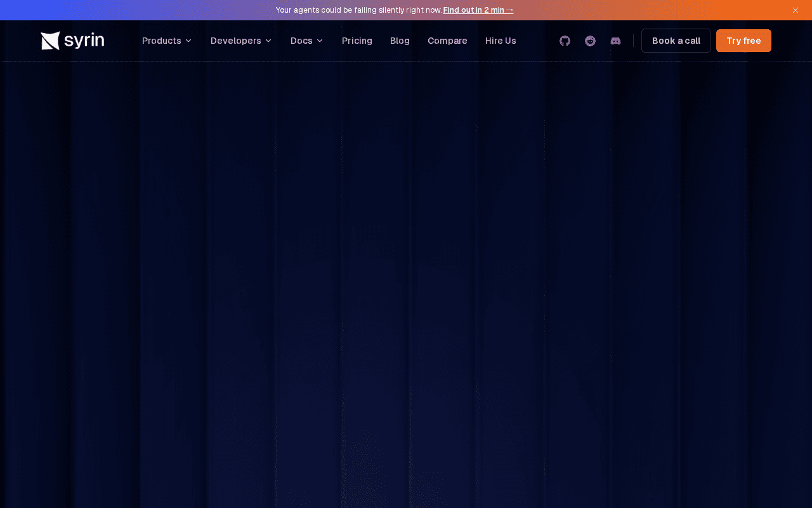The image size is (812, 508).
Task: Expand the Developers dropdown menu
Action: point(241,41)
